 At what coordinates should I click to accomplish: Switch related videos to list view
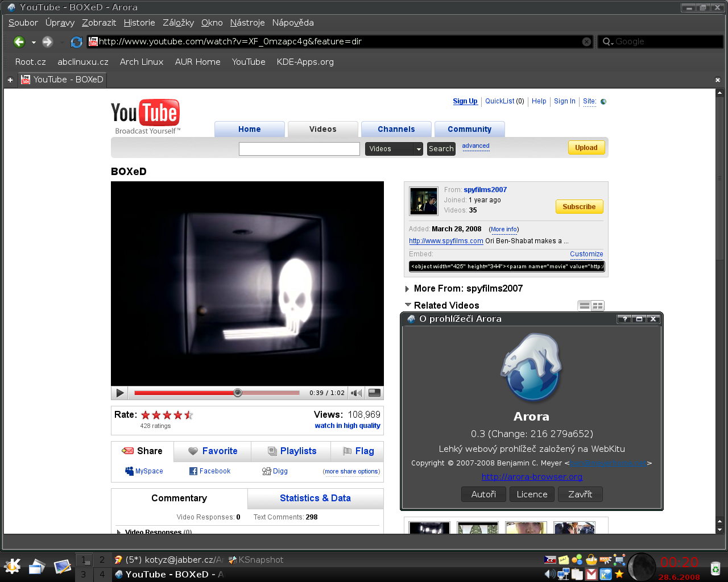[x=584, y=306]
